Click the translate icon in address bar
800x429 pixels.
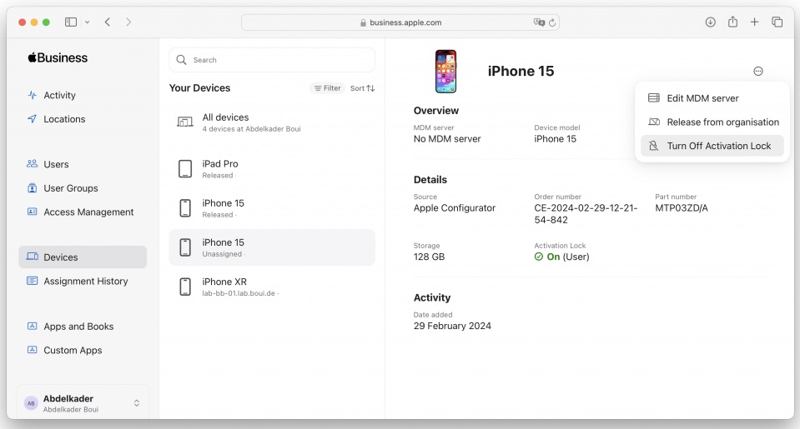pos(539,22)
